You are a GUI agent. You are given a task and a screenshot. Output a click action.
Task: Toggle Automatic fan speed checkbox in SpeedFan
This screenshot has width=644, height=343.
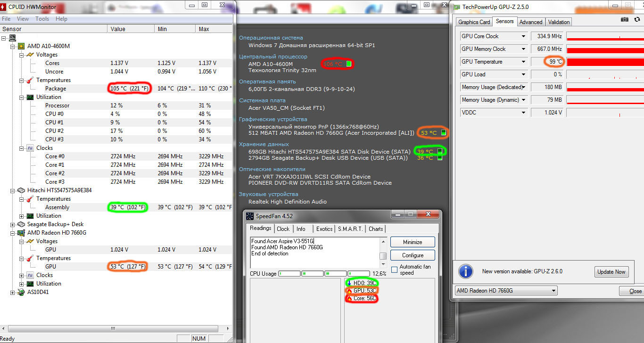tap(394, 270)
